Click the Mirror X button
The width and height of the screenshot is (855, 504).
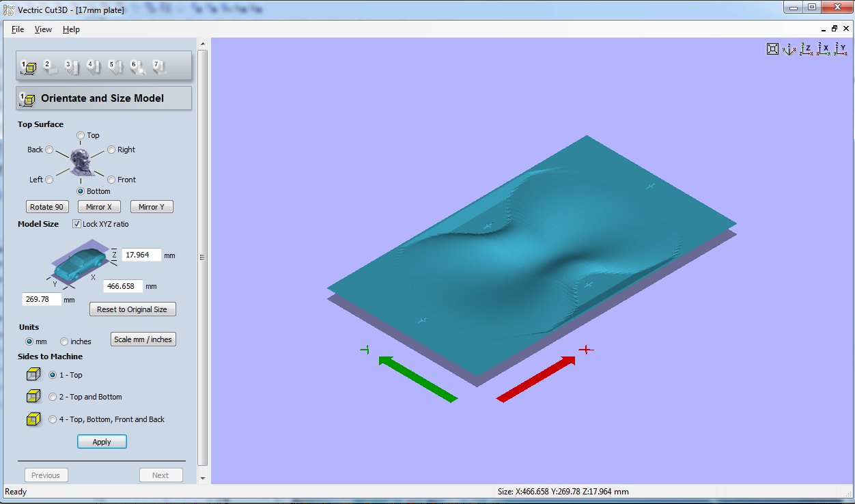pos(99,207)
